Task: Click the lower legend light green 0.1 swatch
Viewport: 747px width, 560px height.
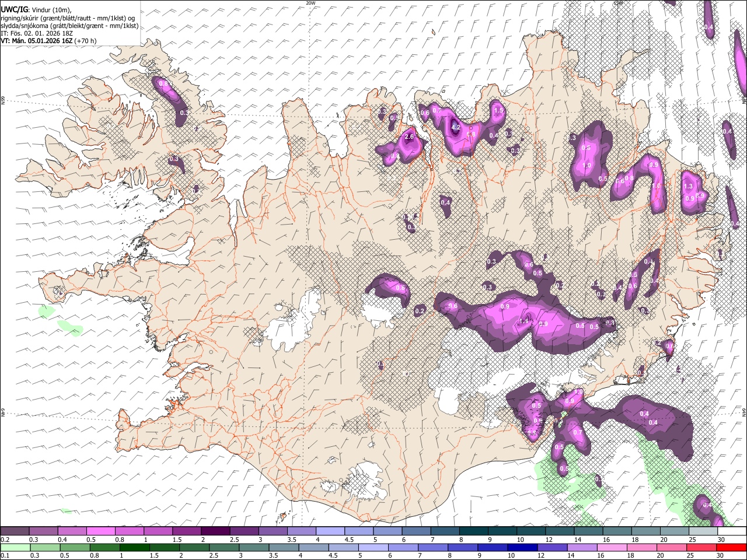Action: click(x=16, y=547)
